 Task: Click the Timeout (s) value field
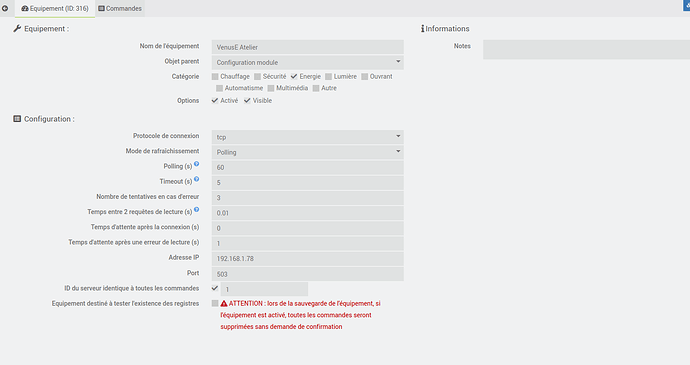tap(308, 182)
